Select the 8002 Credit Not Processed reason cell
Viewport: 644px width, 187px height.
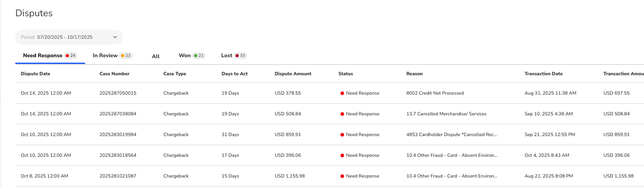coord(435,93)
